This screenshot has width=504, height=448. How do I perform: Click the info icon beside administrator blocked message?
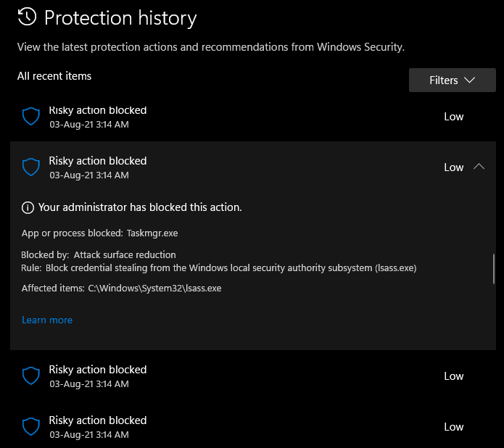(28, 208)
